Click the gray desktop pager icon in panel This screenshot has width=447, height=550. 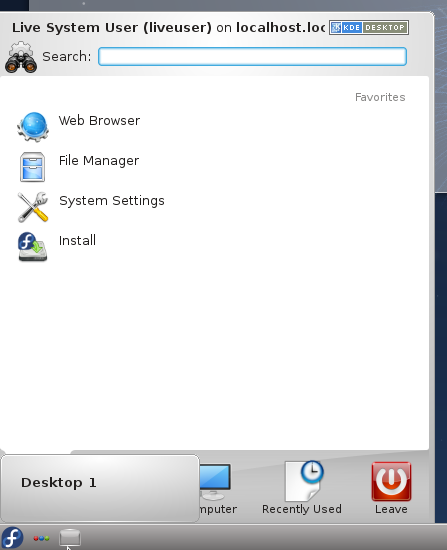70,537
